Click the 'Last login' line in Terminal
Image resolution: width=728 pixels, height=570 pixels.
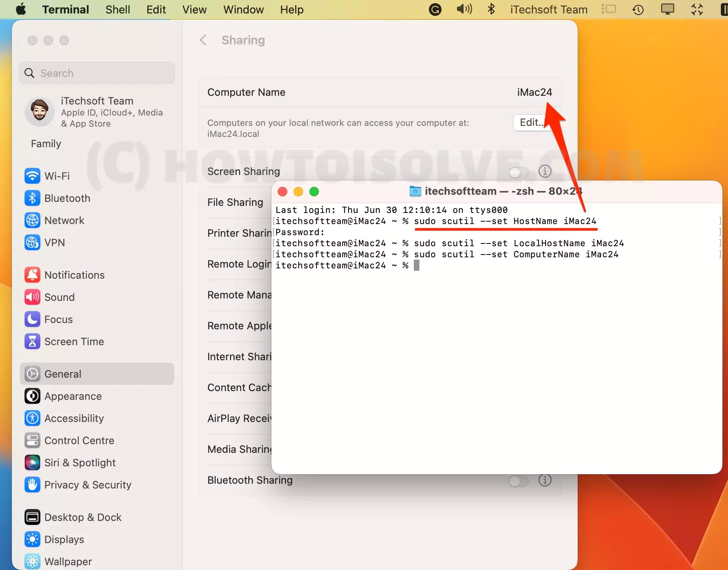(391, 210)
